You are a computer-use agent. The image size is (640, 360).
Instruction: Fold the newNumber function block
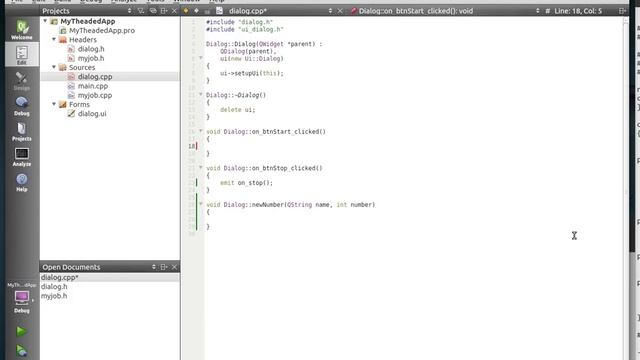pyautogui.click(x=200, y=204)
